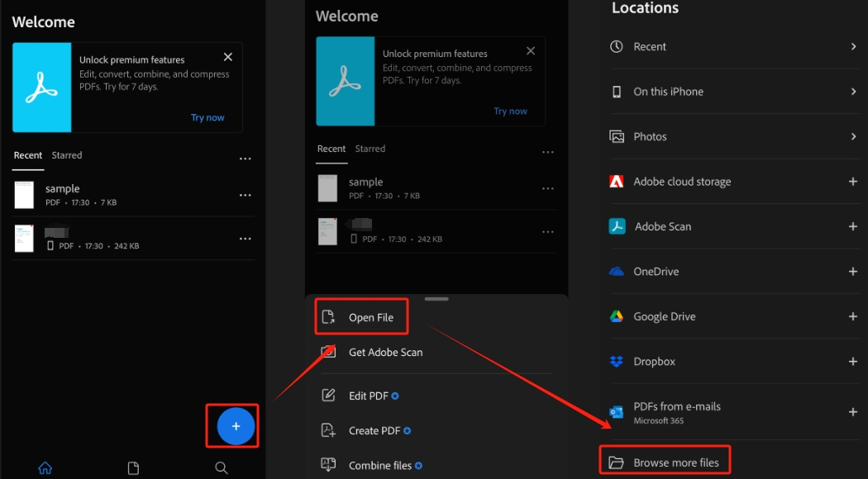Expand the Recent location chevron
Viewport: 868px width, 479px height.
(x=853, y=47)
